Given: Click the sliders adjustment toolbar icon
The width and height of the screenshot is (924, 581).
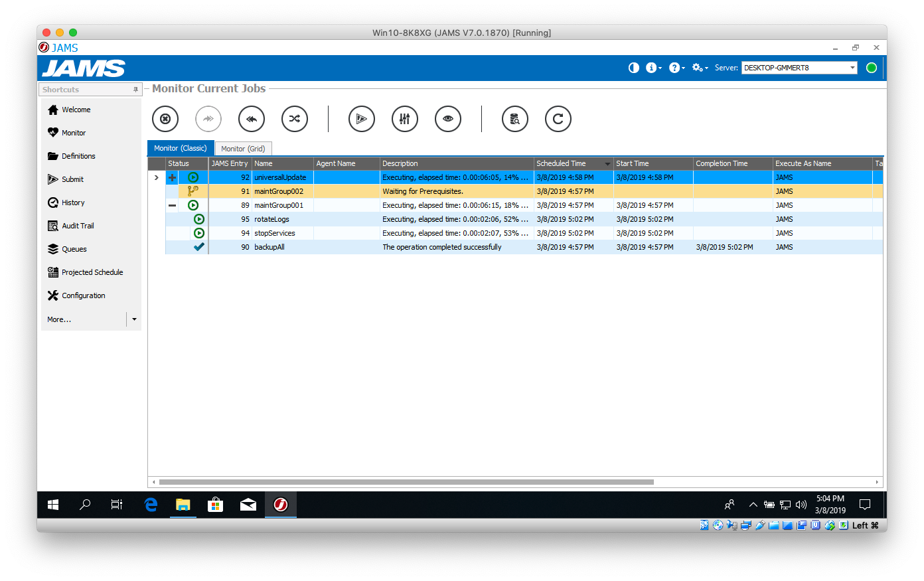Looking at the screenshot, I should point(405,119).
